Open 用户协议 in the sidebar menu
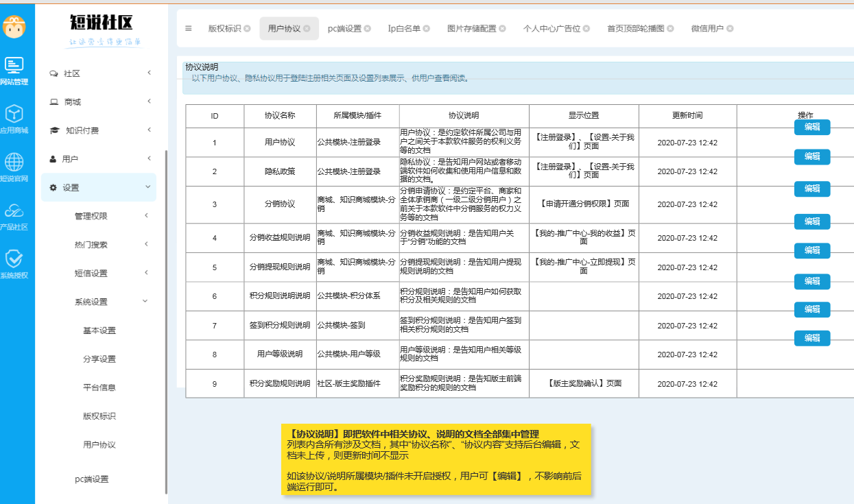Image resolution: width=854 pixels, height=504 pixels. (x=99, y=445)
